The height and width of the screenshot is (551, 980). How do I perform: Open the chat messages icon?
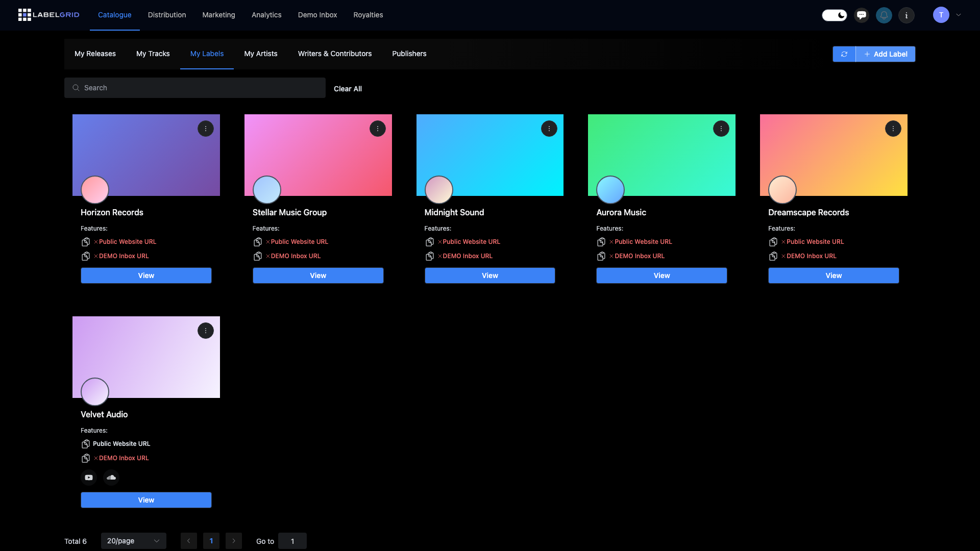pos(862,15)
